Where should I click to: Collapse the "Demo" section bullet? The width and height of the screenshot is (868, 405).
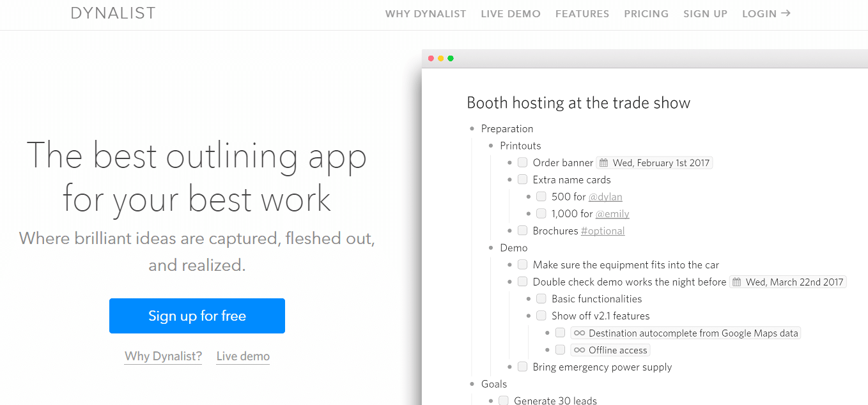tap(490, 248)
